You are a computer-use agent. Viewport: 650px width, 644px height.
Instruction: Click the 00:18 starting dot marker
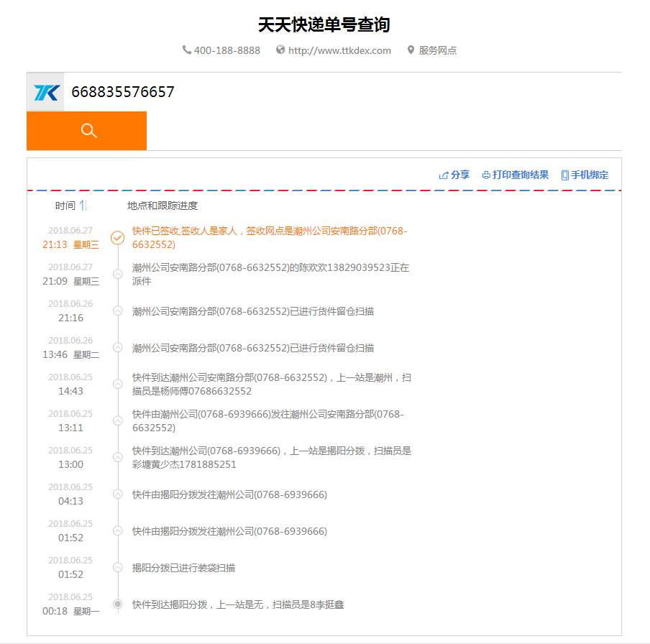click(118, 604)
